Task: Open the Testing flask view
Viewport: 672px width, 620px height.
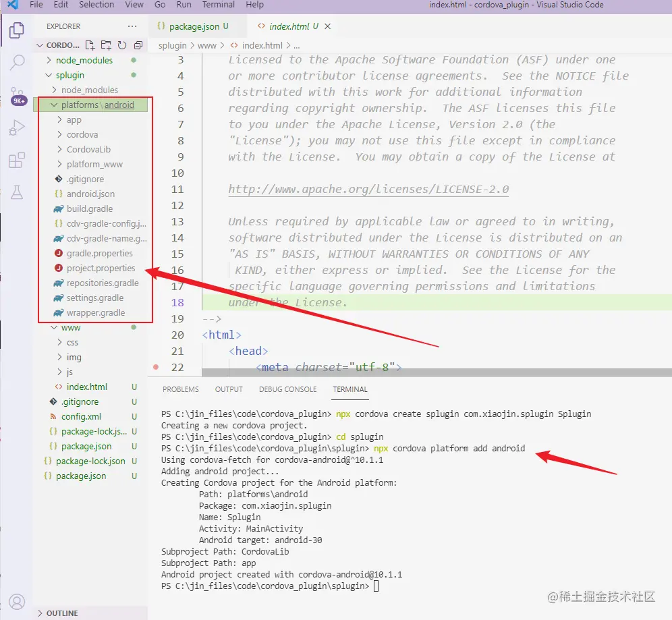Action: coord(17,192)
